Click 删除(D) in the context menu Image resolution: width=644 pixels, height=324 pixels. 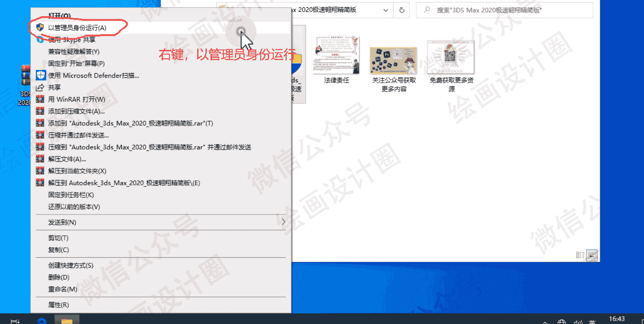pyautogui.click(x=161, y=277)
